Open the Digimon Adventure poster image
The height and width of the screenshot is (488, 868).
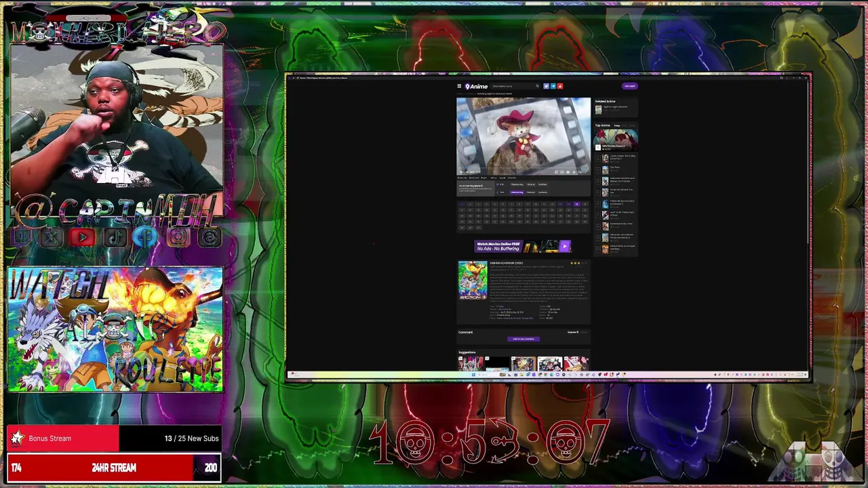pos(472,280)
